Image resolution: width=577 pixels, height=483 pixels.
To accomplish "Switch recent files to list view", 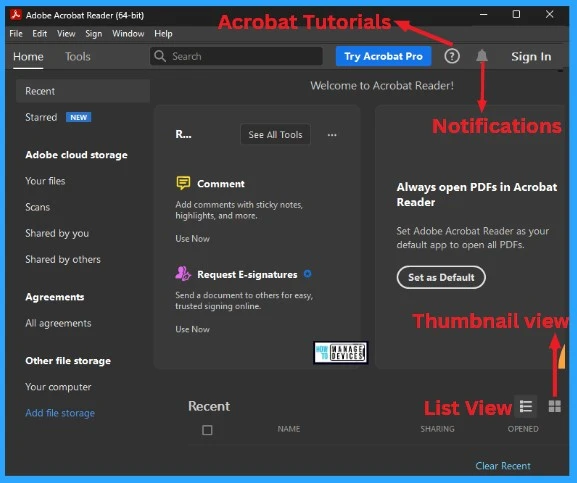I will (526, 406).
